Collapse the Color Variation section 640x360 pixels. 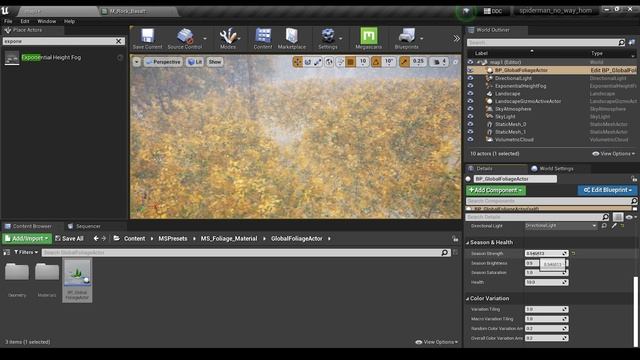(467, 299)
